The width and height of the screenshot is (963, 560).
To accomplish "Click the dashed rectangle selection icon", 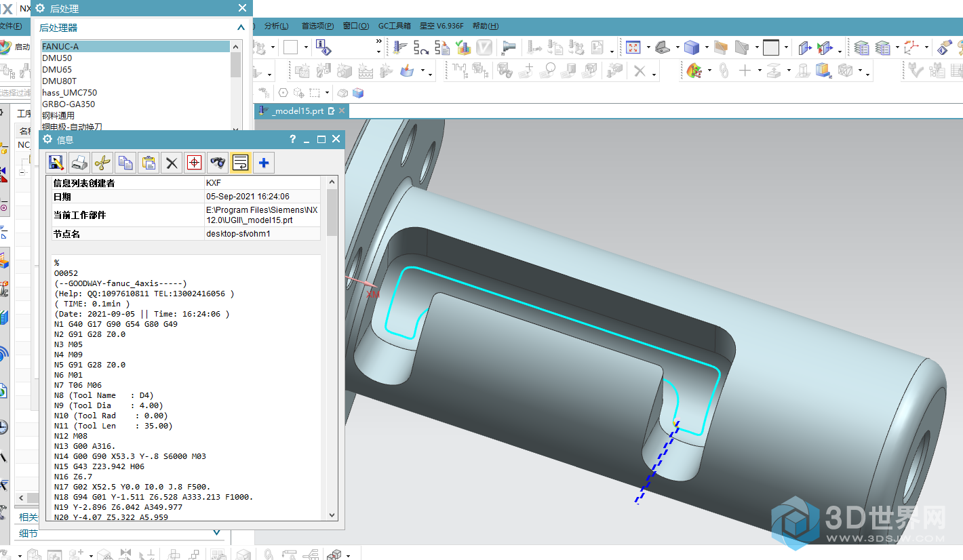I will tap(315, 93).
